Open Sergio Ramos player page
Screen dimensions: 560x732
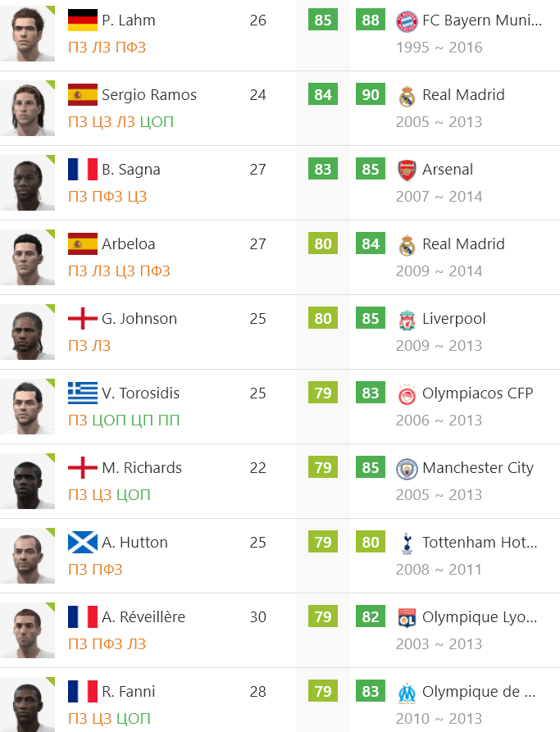[x=149, y=95]
